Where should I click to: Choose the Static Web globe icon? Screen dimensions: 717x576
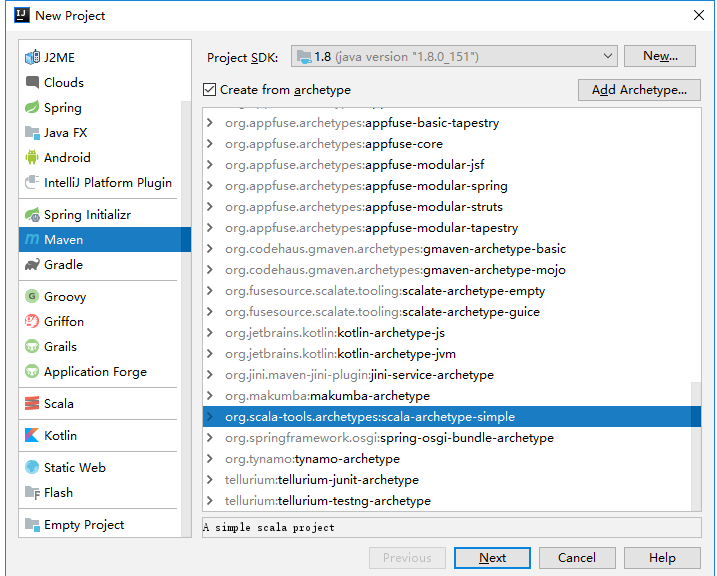(x=32, y=467)
